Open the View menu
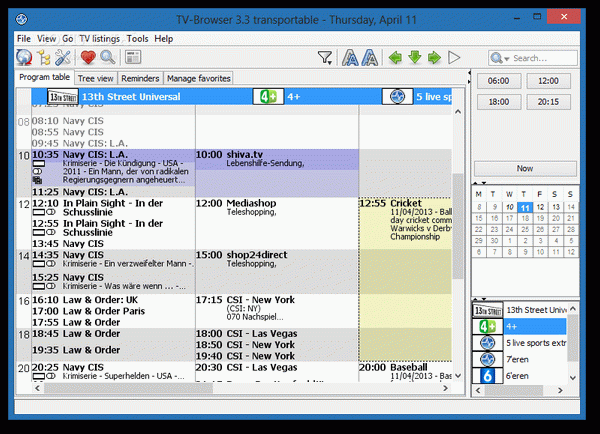600x434 pixels. (x=46, y=39)
